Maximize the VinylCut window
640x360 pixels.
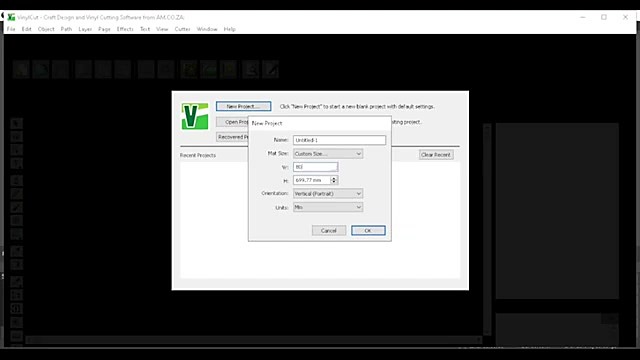tap(604, 17)
